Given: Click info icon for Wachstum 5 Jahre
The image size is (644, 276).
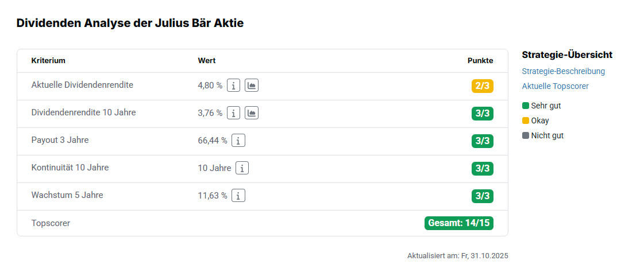Looking at the screenshot, I should point(238,196).
